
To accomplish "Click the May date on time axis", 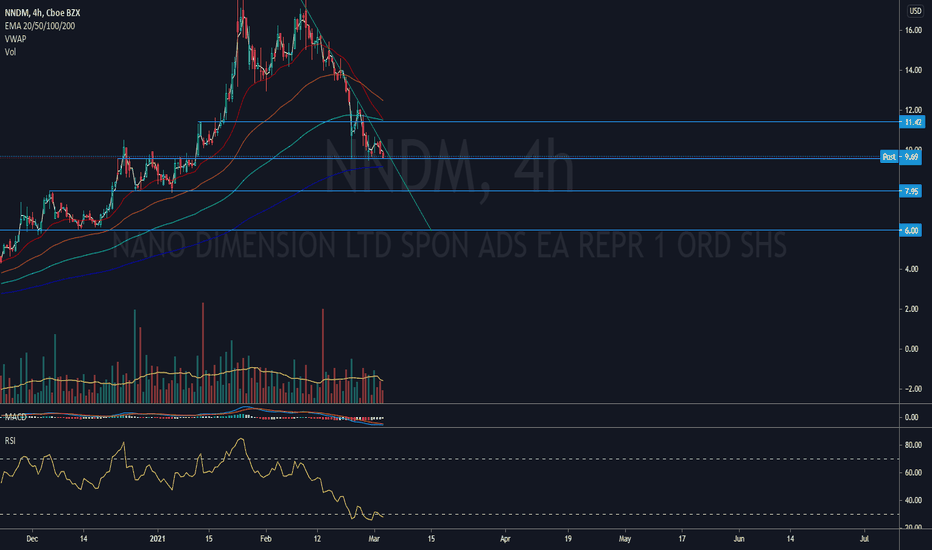I will tap(625, 539).
